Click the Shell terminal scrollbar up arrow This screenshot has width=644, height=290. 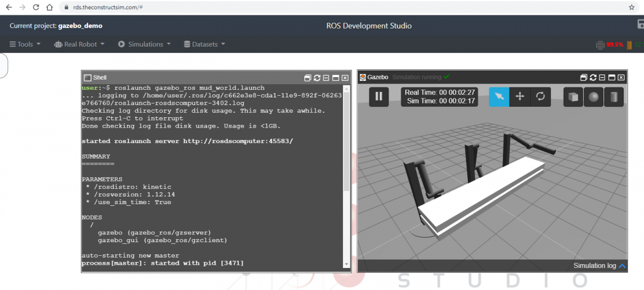point(346,88)
